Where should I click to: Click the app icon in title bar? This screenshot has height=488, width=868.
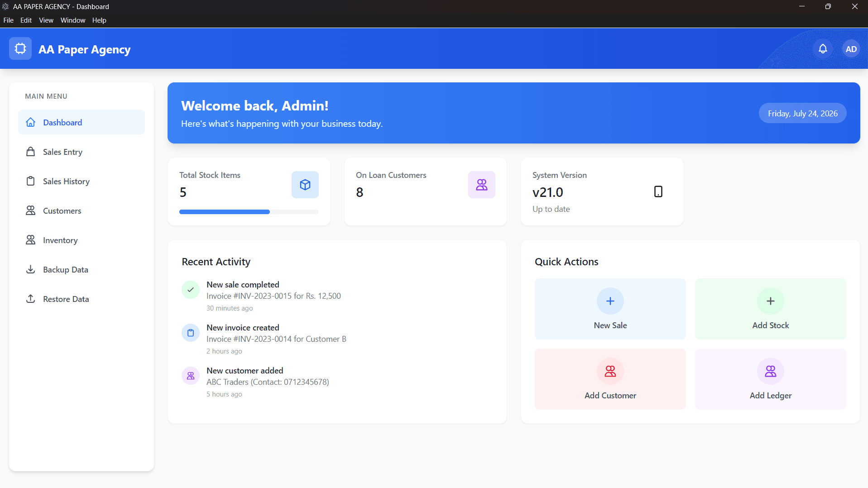point(5,6)
